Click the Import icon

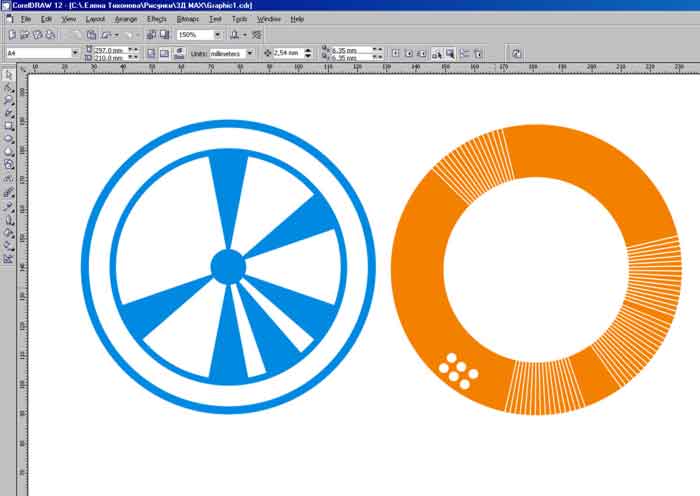pyautogui.click(x=151, y=35)
